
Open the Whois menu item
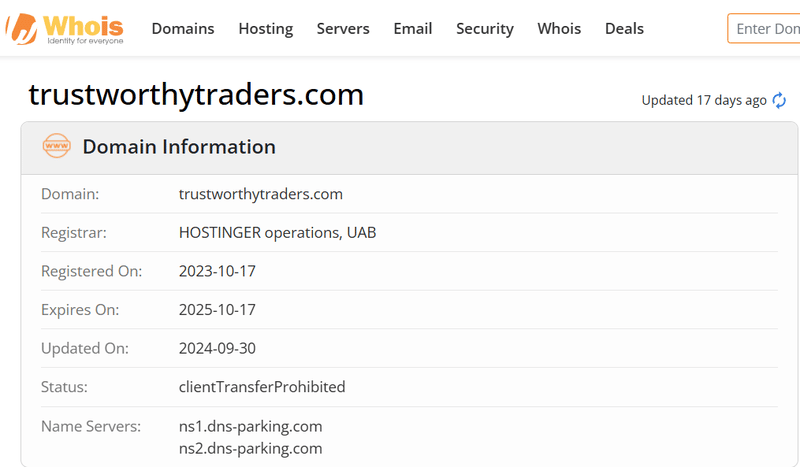pyautogui.click(x=559, y=29)
